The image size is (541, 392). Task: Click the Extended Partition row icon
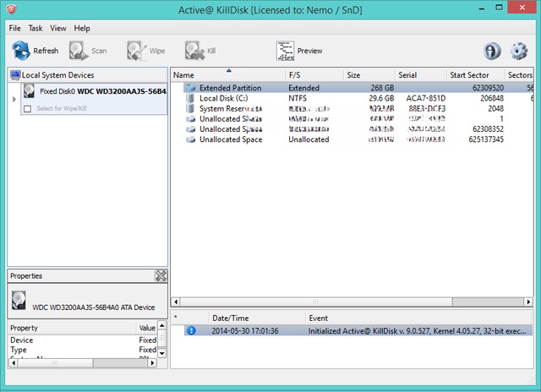190,88
